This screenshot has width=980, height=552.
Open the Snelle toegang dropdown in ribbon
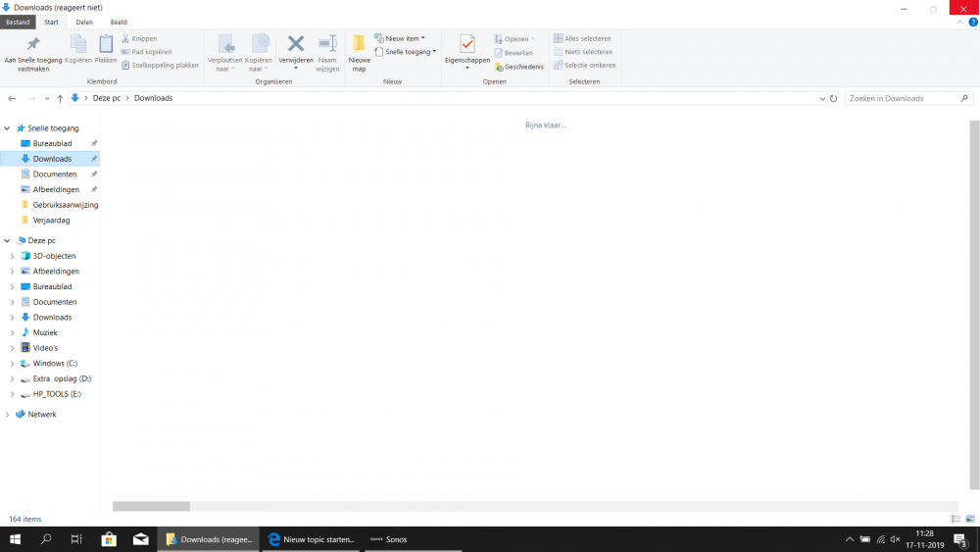pos(406,52)
